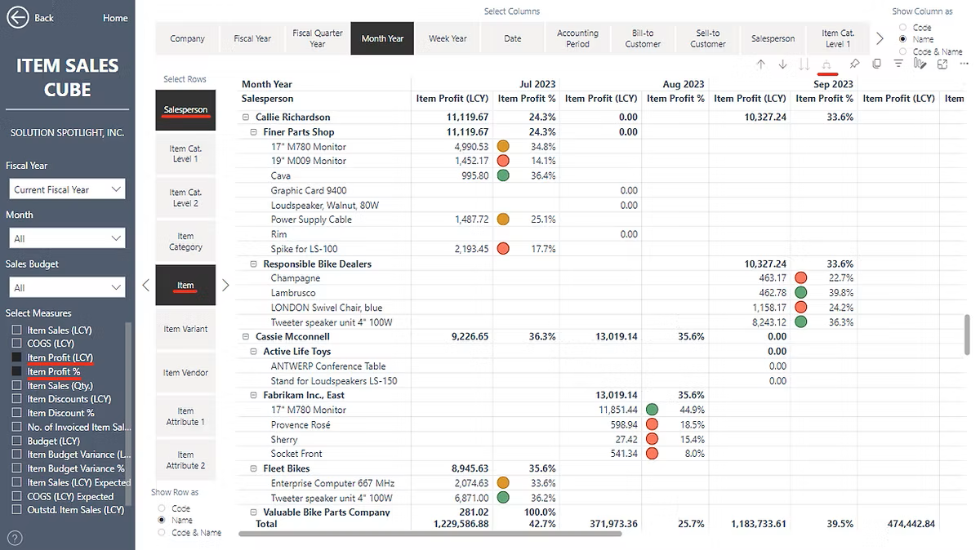Select the expand-all double arrow icon
This screenshot has height=550, width=980.
[x=827, y=64]
